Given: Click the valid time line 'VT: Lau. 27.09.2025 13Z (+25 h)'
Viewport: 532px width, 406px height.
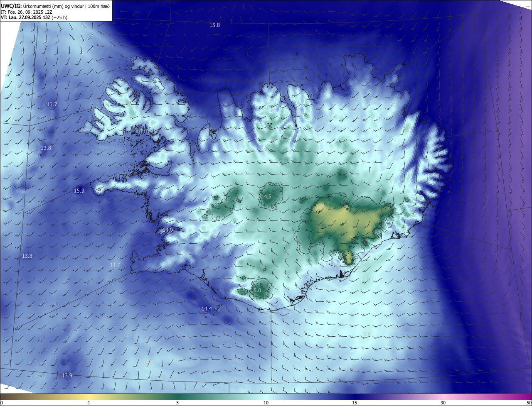Looking at the screenshot, I should coord(34,17).
